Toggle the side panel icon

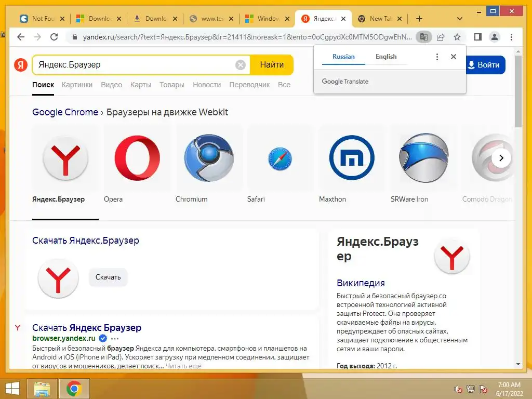[x=478, y=37]
